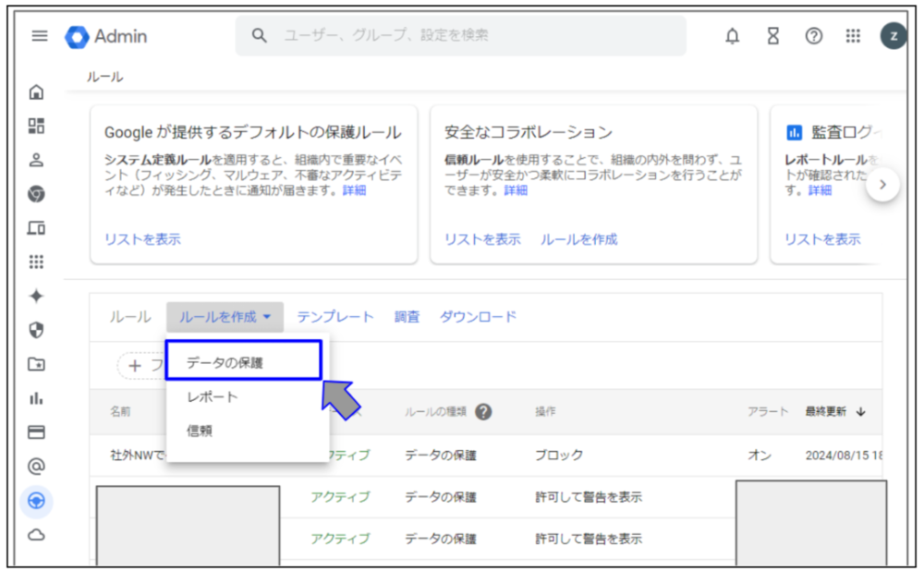Click リストを表示 in the default protection card
924x572 pixels.
142,239
